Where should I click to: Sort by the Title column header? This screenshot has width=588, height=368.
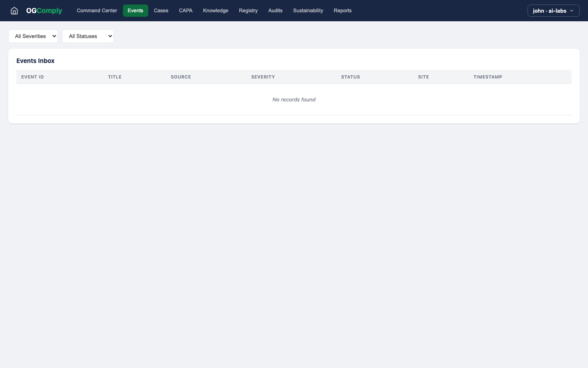(x=115, y=77)
